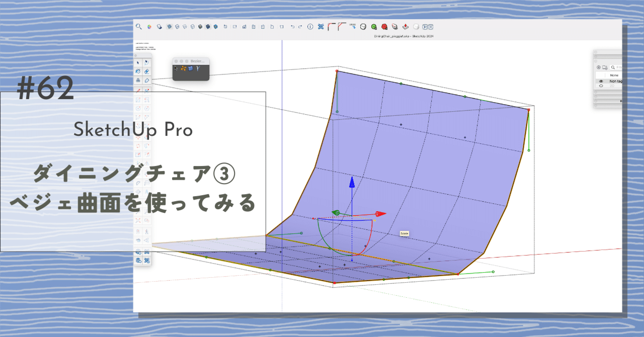Add a new tag with the plus button
Image resolution: width=644 pixels, height=337 pixels.
point(599,67)
